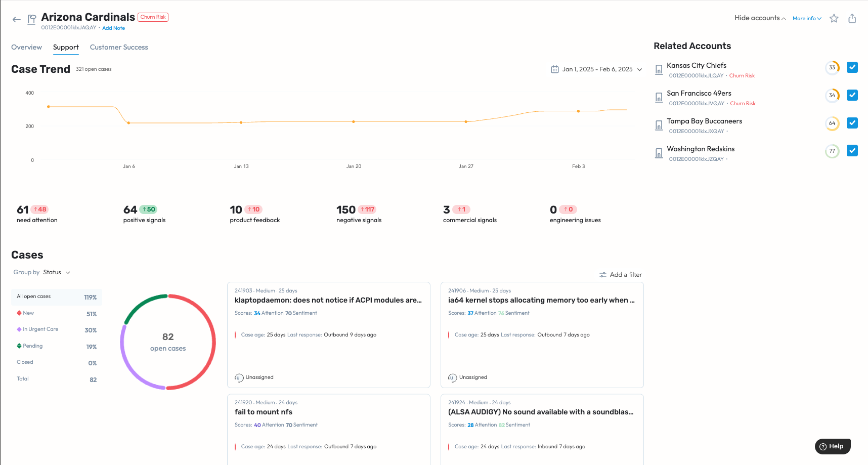The image size is (868, 465).
Task: Click Unassigned avatar on case 241903
Action: (x=239, y=377)
